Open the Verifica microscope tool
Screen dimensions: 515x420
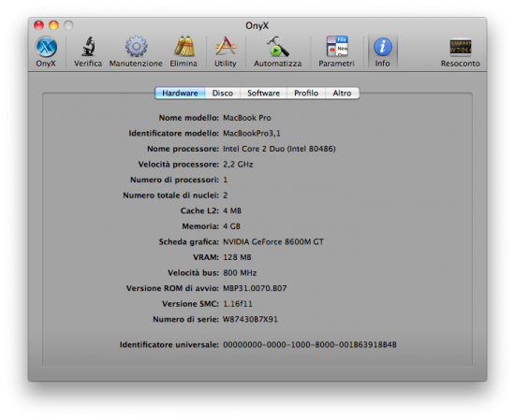88,51
